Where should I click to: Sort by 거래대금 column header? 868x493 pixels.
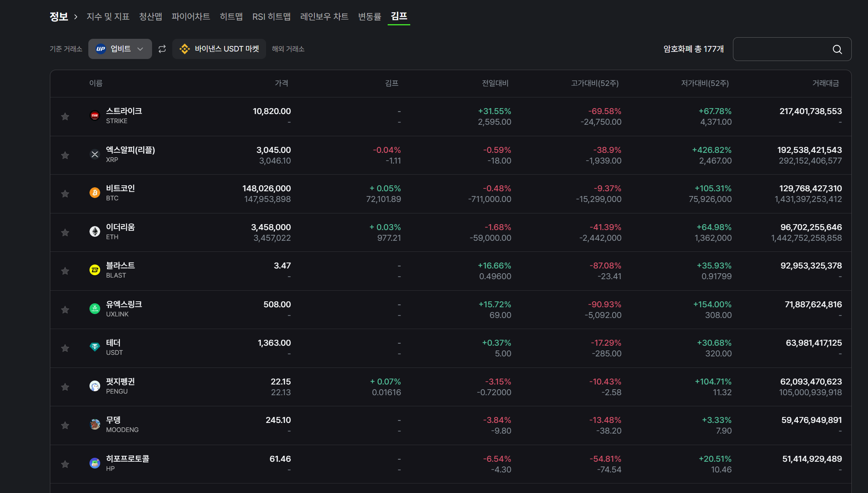[826, 83]
